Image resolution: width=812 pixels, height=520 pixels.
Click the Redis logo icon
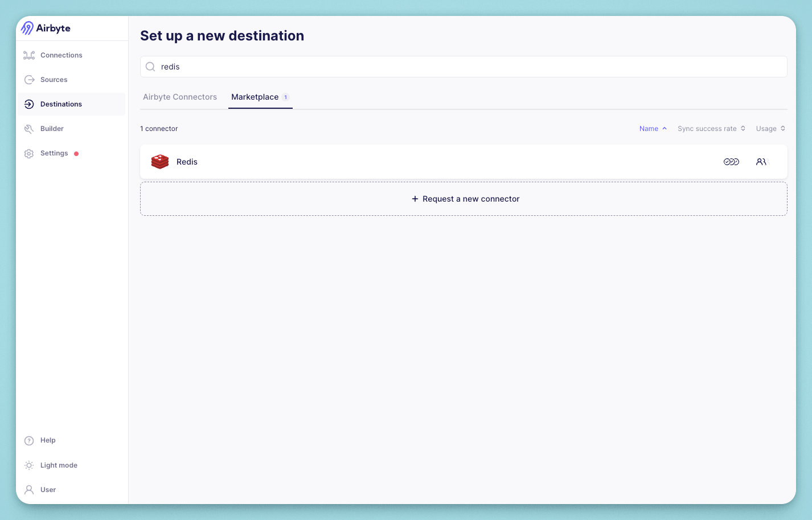(x=160, y=162)
